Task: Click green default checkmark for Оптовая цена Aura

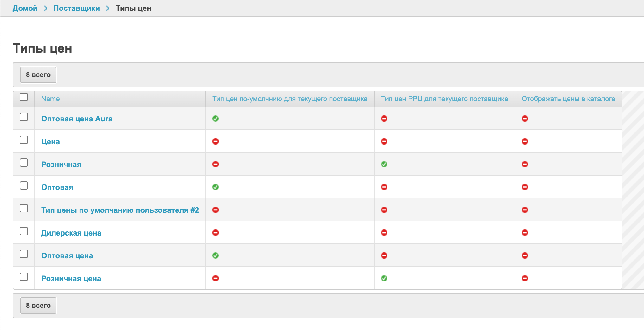Action: 216,119
